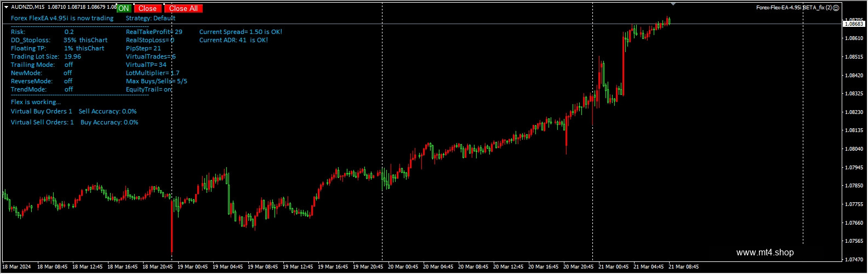Click the green ON button
This screenshot has height=274, width=868.
(x=124, y=8)
